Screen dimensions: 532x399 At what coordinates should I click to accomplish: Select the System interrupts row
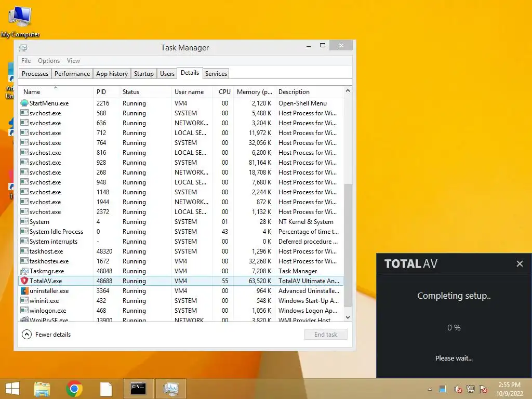tap(181, 241)
